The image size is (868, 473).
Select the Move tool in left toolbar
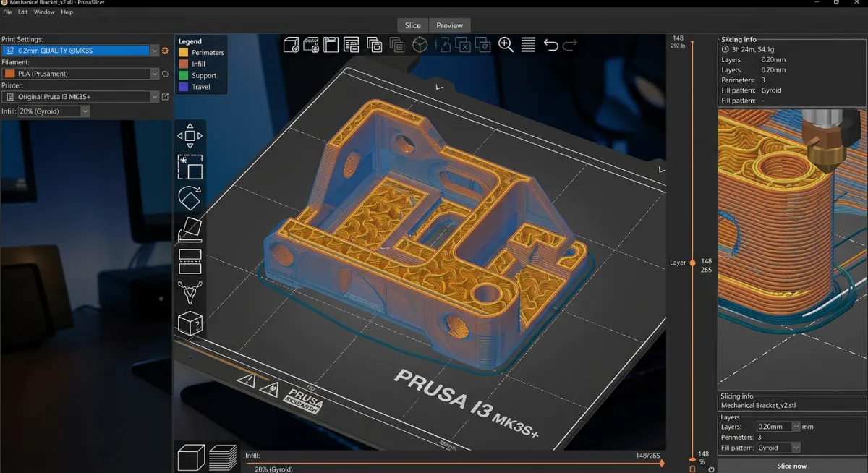[x=190, y=136]
